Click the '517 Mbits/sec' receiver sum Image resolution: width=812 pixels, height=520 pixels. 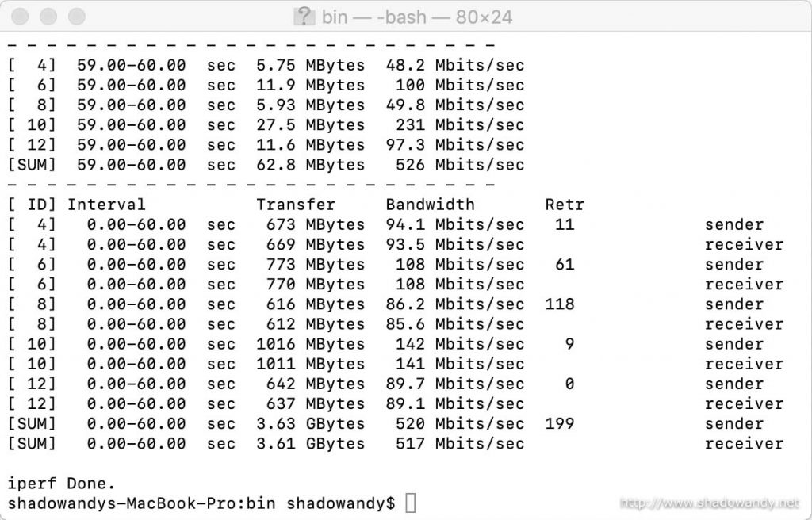[460, 443]
